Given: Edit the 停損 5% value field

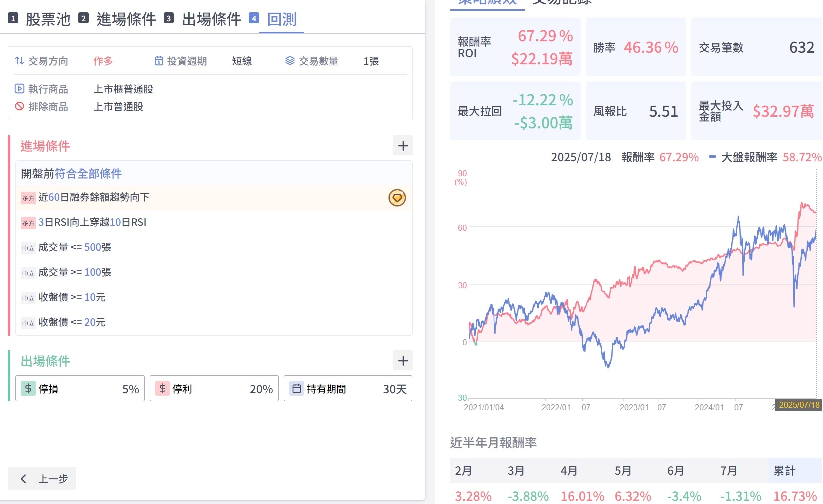Looking at the screenshot, I should [130, 389].
